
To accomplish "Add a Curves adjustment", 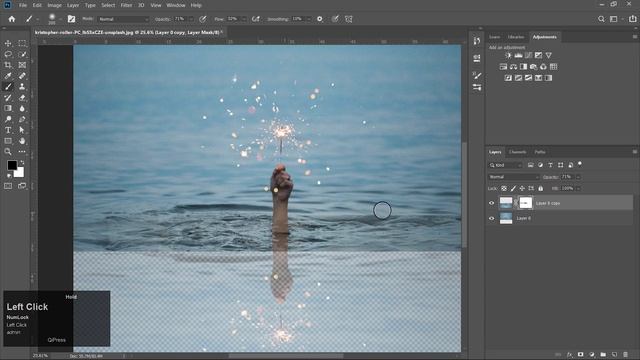I will 529,55.
